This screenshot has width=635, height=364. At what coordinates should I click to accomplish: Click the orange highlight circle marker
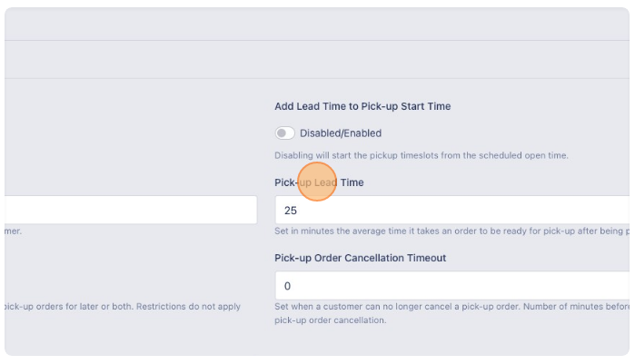click(x=317, y=182)
